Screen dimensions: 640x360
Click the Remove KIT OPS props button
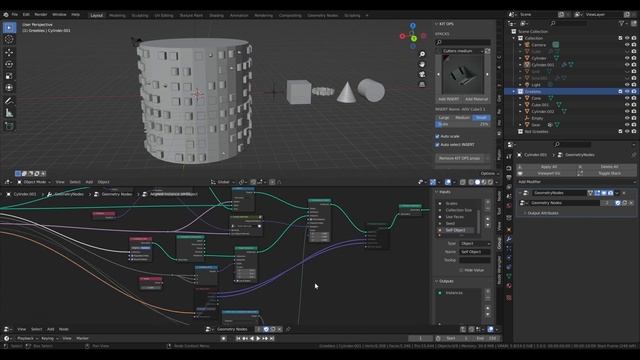pyautogui.click(x=460, y=158)
